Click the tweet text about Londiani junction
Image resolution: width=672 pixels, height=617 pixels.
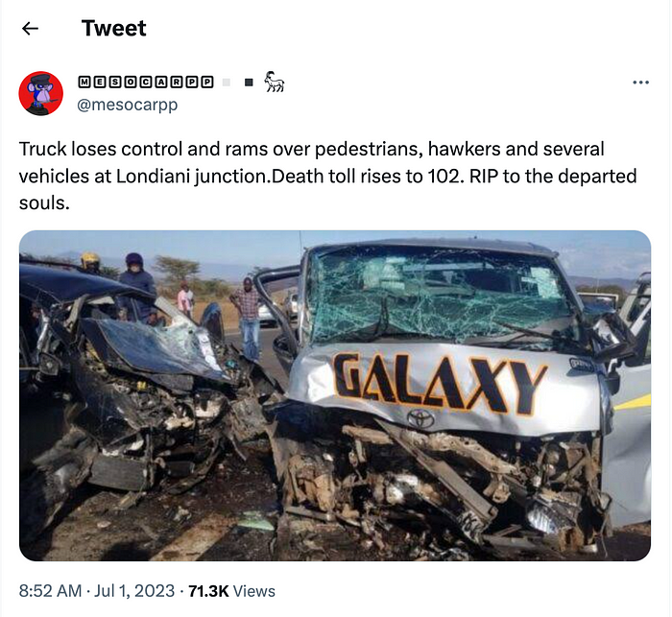pyautogui.click(x=328, y=177)
